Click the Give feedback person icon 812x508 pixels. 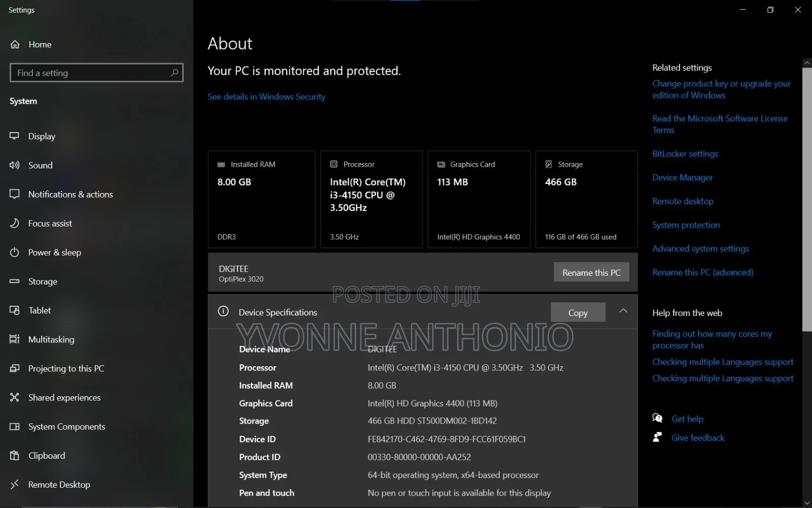click(657, 437)
